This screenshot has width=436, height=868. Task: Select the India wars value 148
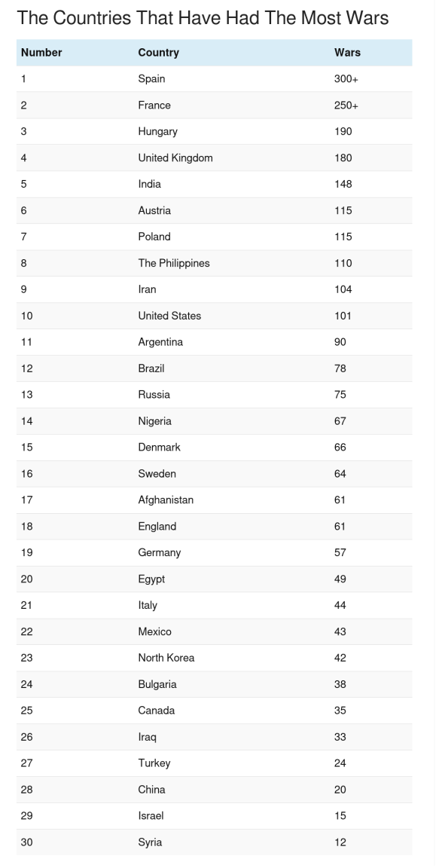coord(343,184)
